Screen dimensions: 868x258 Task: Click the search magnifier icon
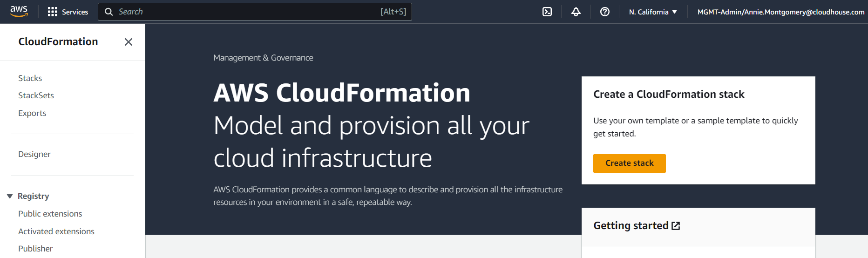(x=109, y=12)
